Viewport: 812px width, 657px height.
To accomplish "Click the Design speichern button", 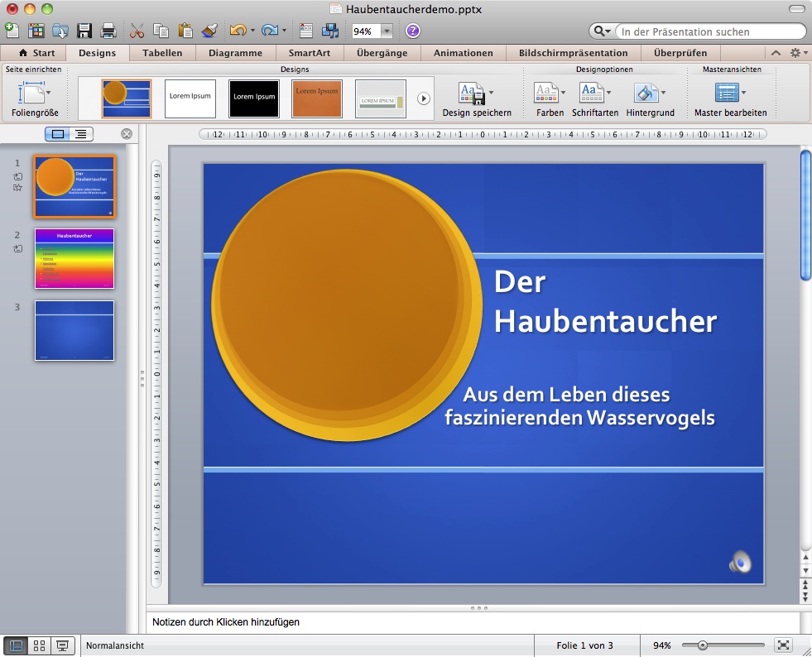I will (x=476, y=98).
